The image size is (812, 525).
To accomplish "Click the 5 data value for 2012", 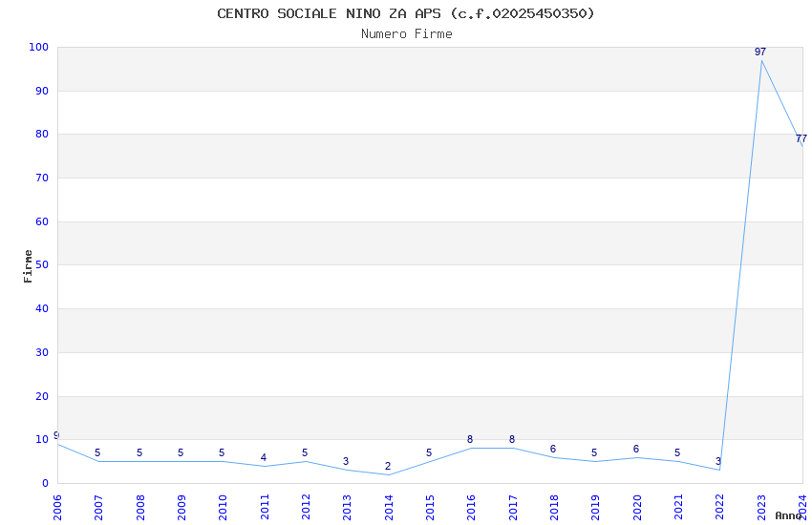I will [305, 453].
